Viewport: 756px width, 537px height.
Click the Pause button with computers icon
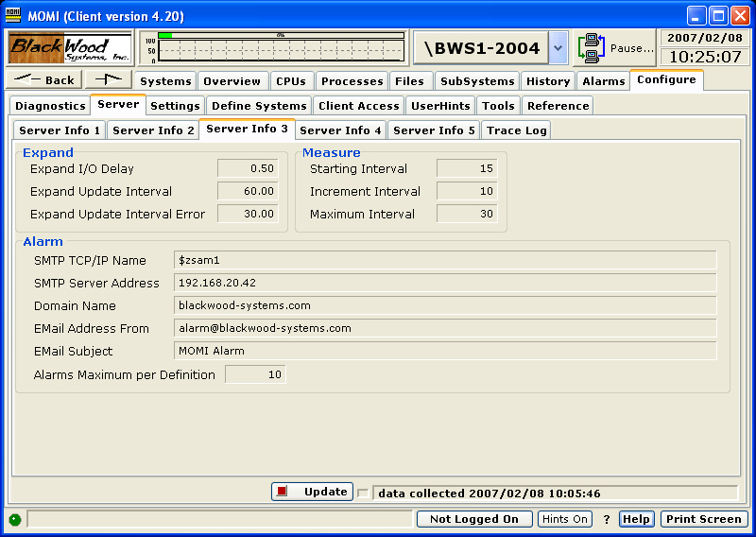[x=615, y=47]
